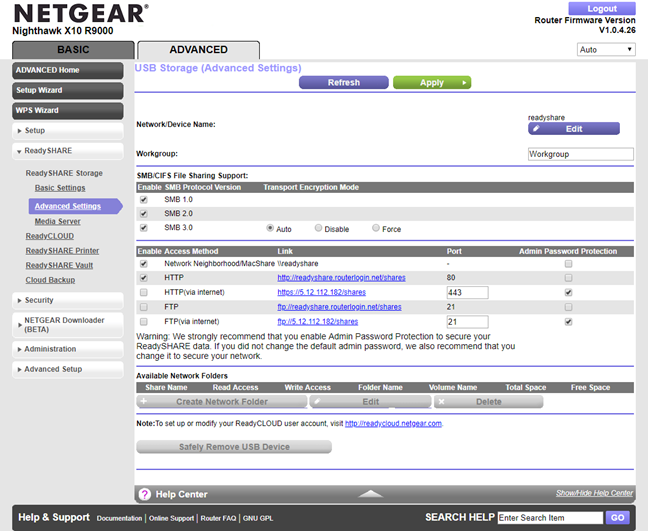Open the https://5.12.112.182/shares link
The image size is (648, 531).
click(x=322, y=293)
